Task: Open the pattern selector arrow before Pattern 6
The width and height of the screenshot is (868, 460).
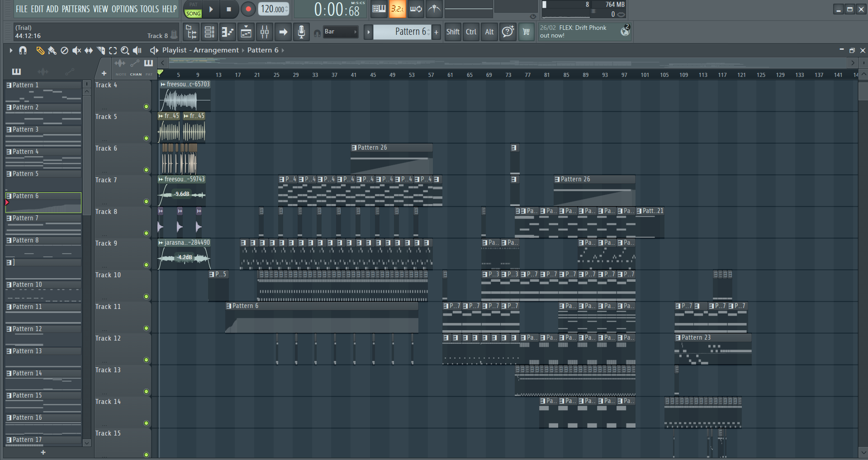Action: coord(369,32)
